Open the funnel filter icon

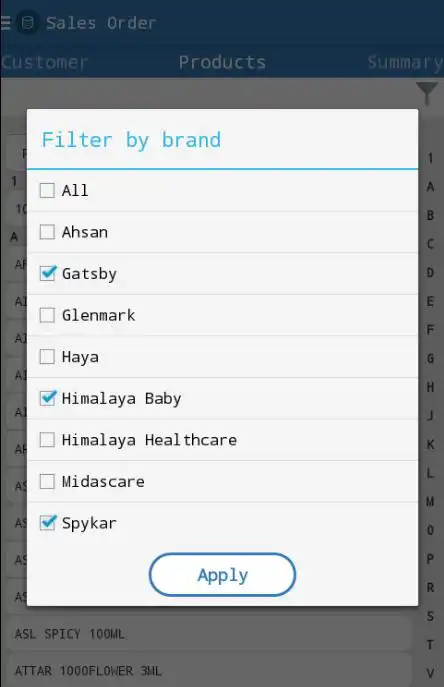(427, 93)
